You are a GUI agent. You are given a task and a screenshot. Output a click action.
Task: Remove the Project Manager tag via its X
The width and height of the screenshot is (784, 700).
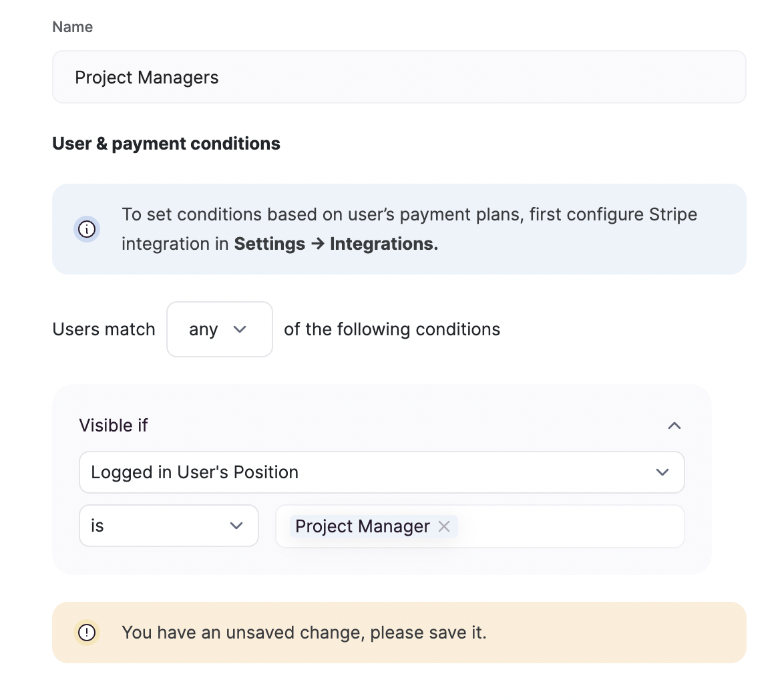[x=444, y=526]
